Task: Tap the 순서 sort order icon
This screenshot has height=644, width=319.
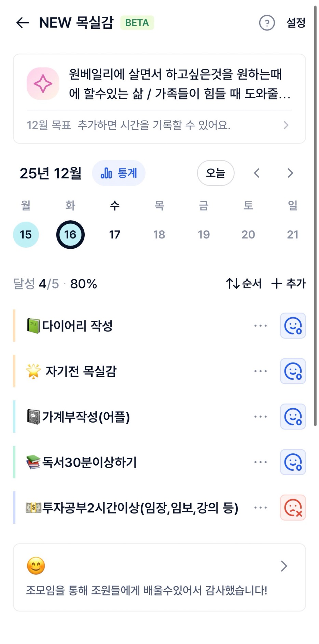Action: [233, 284]
